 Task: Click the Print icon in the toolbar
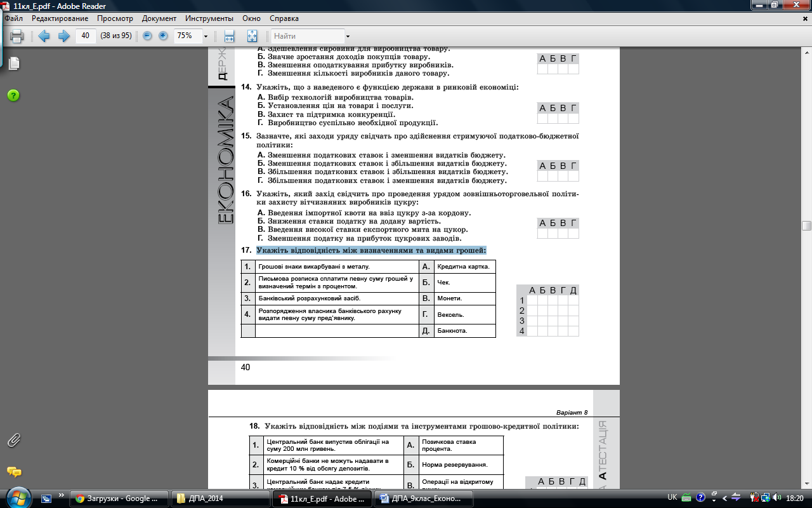coord(17,36)
